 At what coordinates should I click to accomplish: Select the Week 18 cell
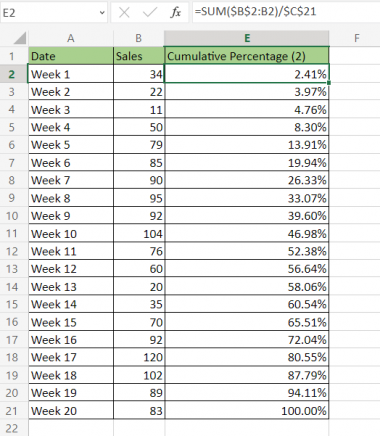click(x=71, y=375)
